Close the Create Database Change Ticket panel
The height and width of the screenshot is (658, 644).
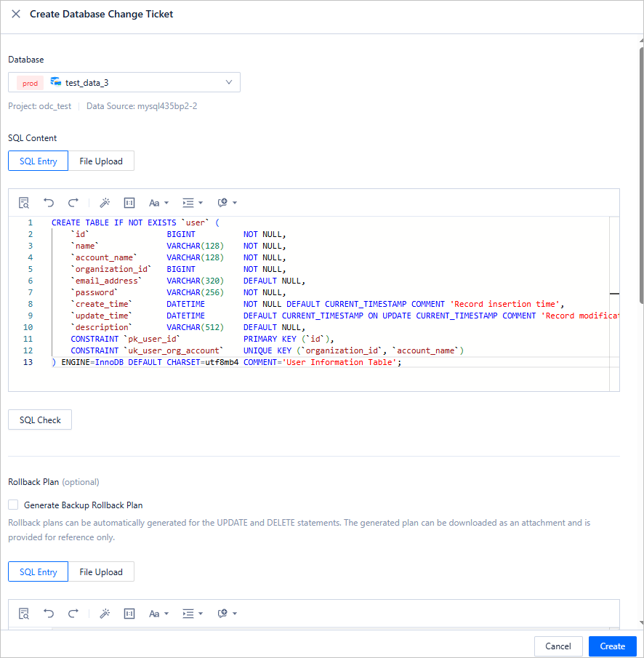click(16, 14)
